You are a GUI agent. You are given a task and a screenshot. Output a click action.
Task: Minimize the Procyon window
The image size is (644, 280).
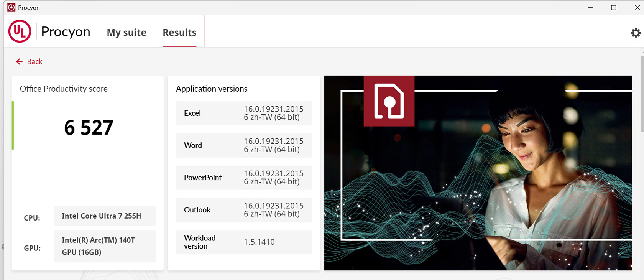click(590, 8)
